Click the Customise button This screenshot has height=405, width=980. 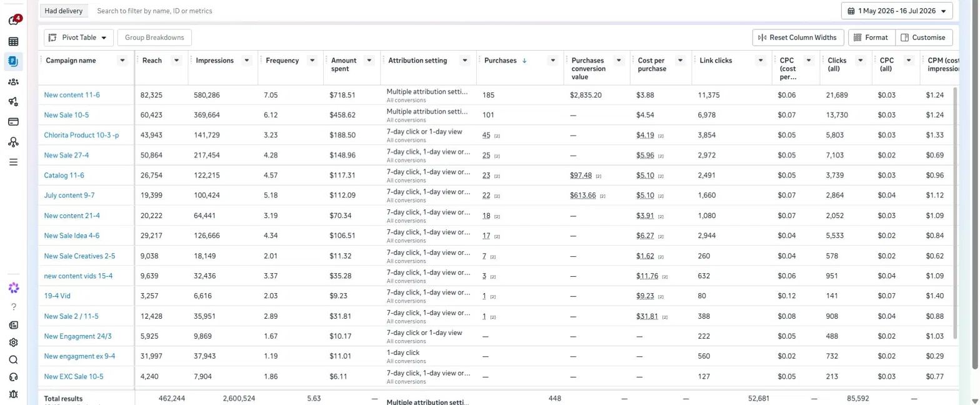click(x=924, y=37)
